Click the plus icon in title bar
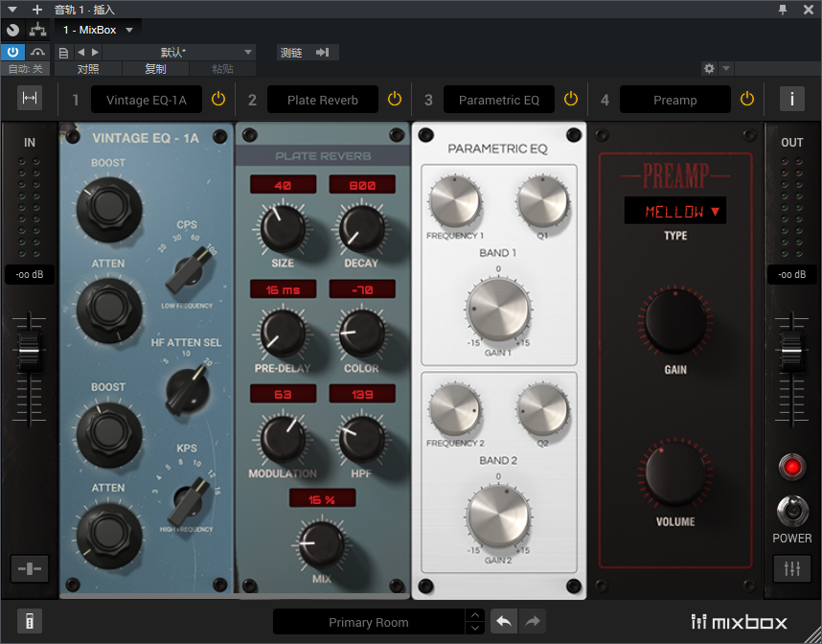The height and width of the screenshot is (644, 822). (x=36, y=10)
